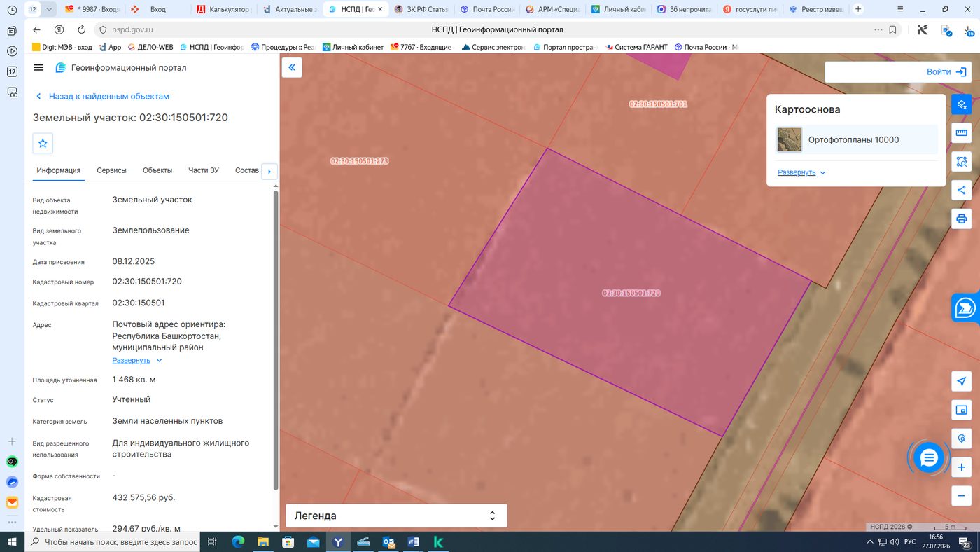This screenshot has height=552, width=980.
Task: Share the map via share icon
Action: click(x=962, y=190)
